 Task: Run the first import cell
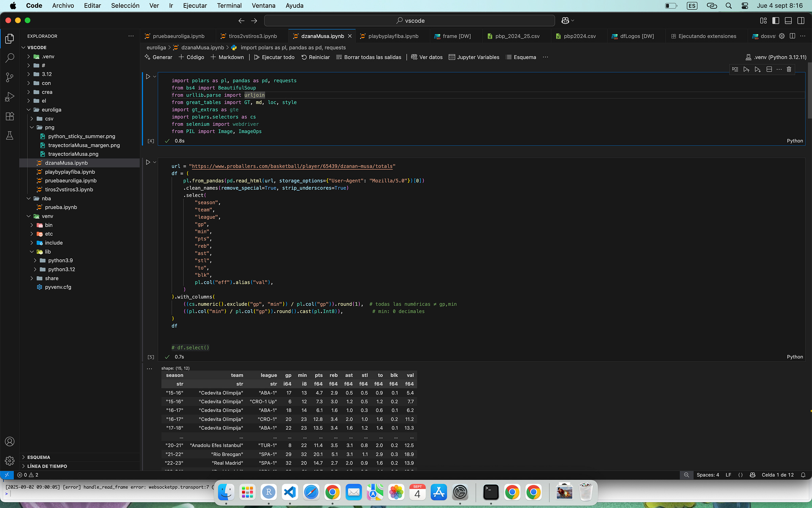pos(148,77)
